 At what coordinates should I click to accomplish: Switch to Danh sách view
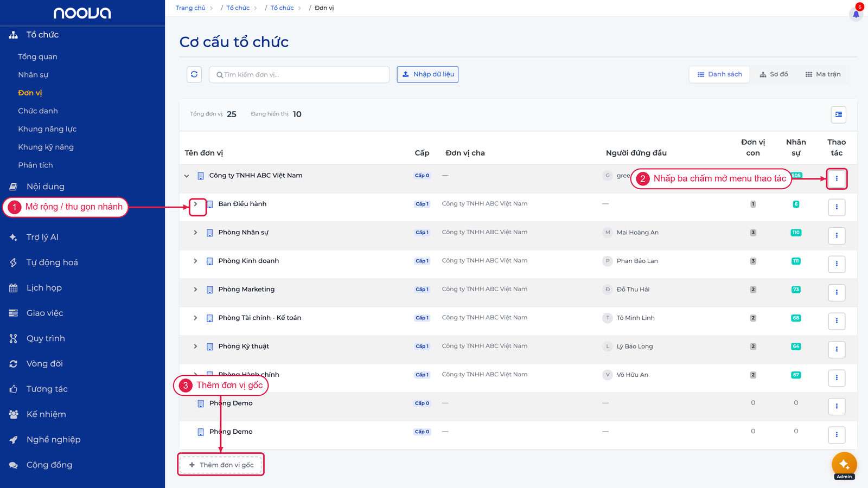click(719, 74)
